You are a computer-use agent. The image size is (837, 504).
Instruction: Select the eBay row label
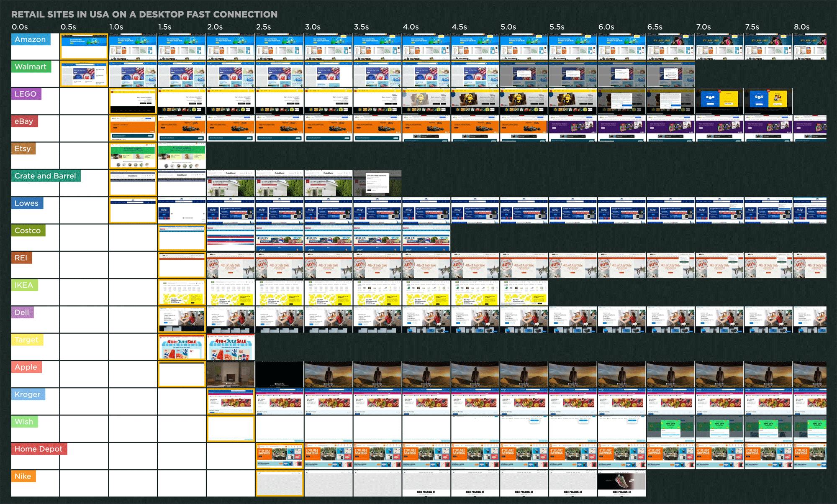(x=24, y=122)
